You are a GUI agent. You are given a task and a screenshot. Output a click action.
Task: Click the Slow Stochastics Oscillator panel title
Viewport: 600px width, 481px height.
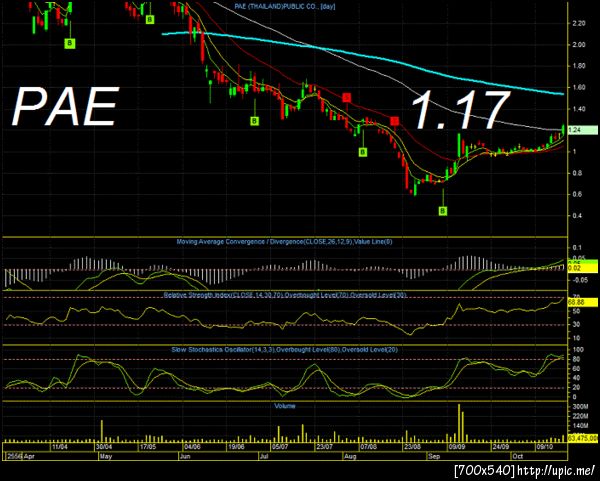tap(284, 349)
